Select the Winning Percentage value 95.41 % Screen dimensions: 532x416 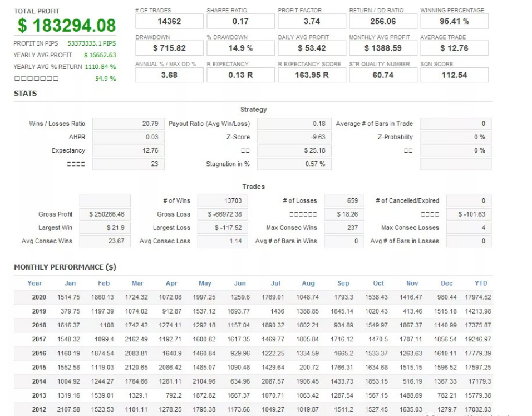pyautogui.click(x=454, y=21)
